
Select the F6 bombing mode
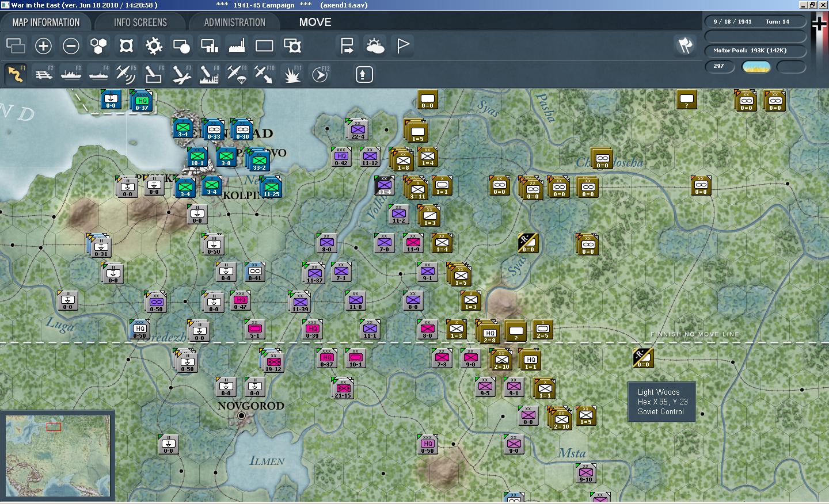[154, 74]
